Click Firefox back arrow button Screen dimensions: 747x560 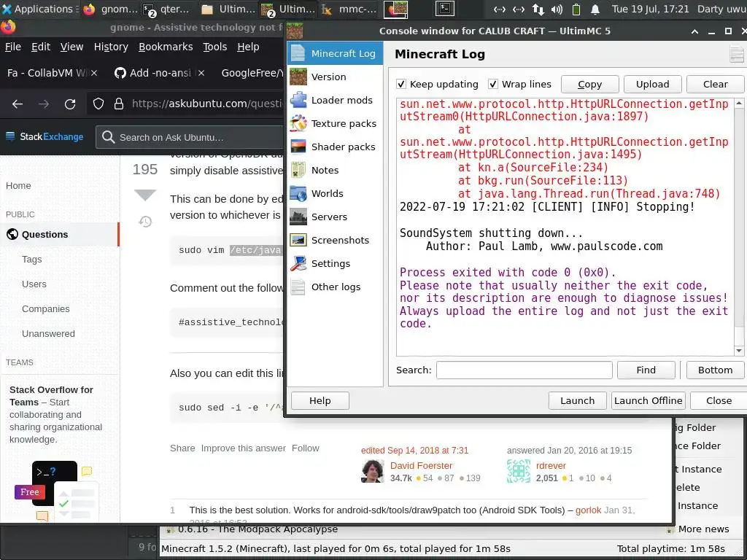pyautogui.click(x=18, y=104)
